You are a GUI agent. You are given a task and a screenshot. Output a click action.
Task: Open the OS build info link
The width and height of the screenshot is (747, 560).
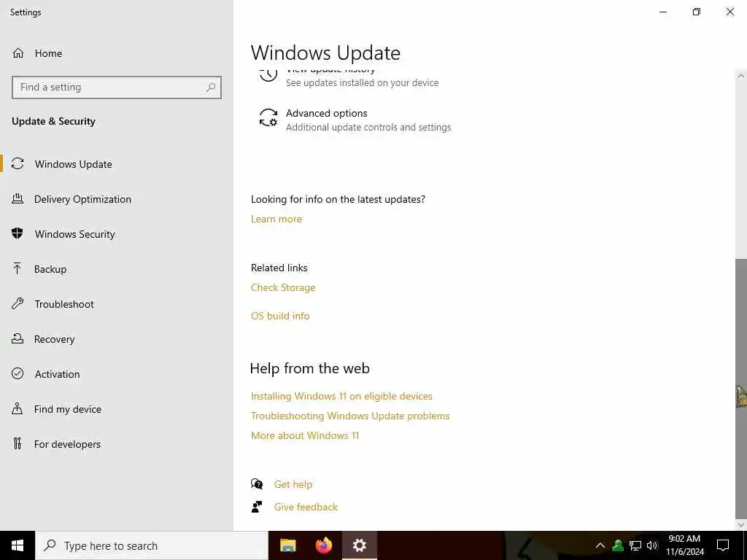pos(280,316)
